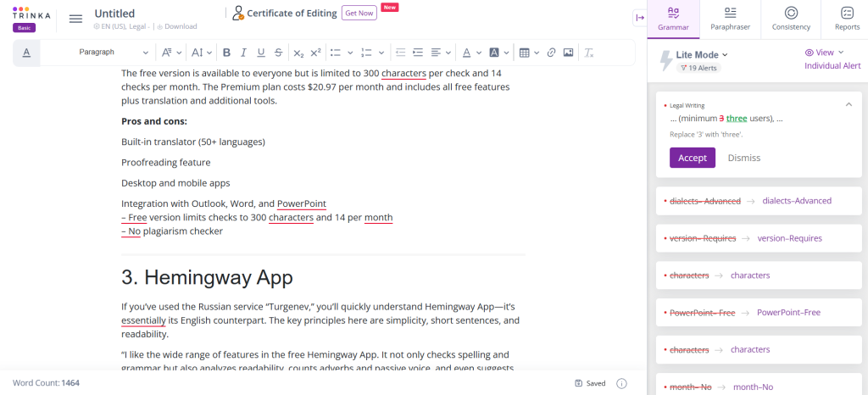Open the version–Requires alert card
This screenshot has width=868, height=395.
(759, 238)
